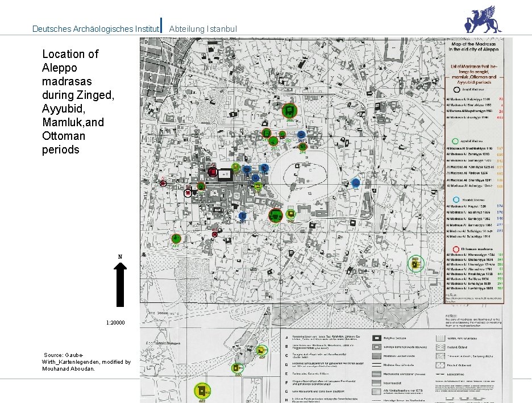Click the green legend number 441
Viewport: 532px width, 403px height.
click(x=500, y=274)
